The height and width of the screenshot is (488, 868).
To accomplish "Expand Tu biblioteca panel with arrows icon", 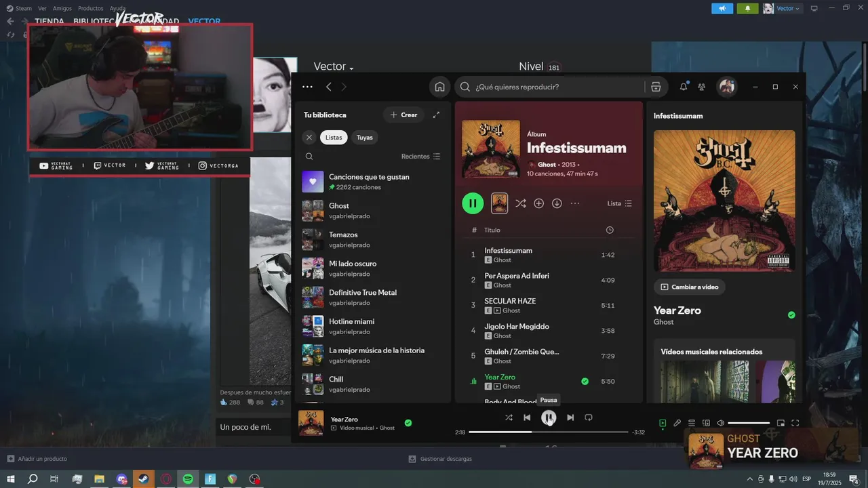I will click(436, 115).
